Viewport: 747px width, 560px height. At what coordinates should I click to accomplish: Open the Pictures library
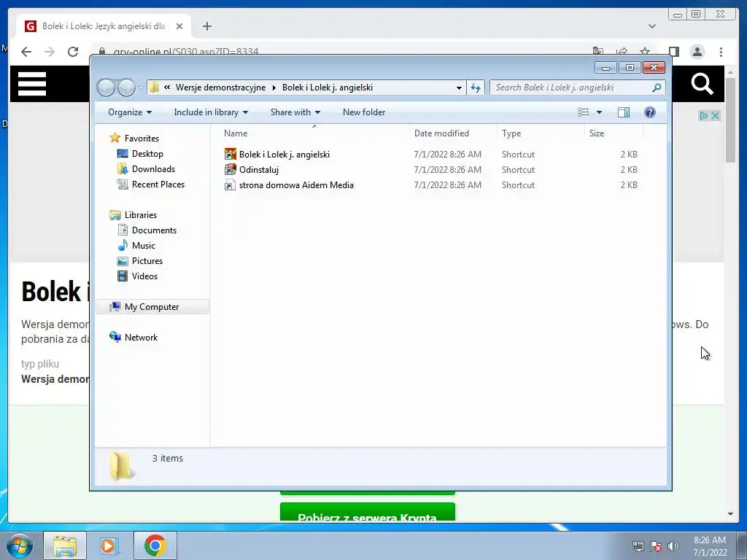[147, 261]
